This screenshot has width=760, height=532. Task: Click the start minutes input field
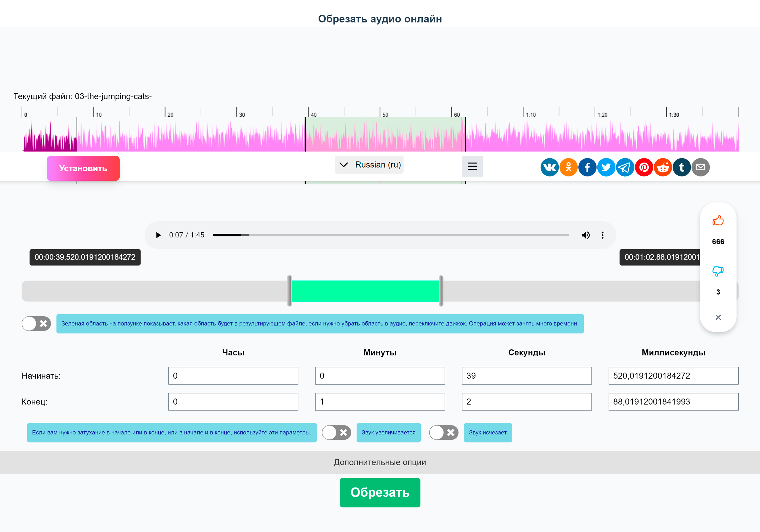pyautogui.click(x=380, y=376)
